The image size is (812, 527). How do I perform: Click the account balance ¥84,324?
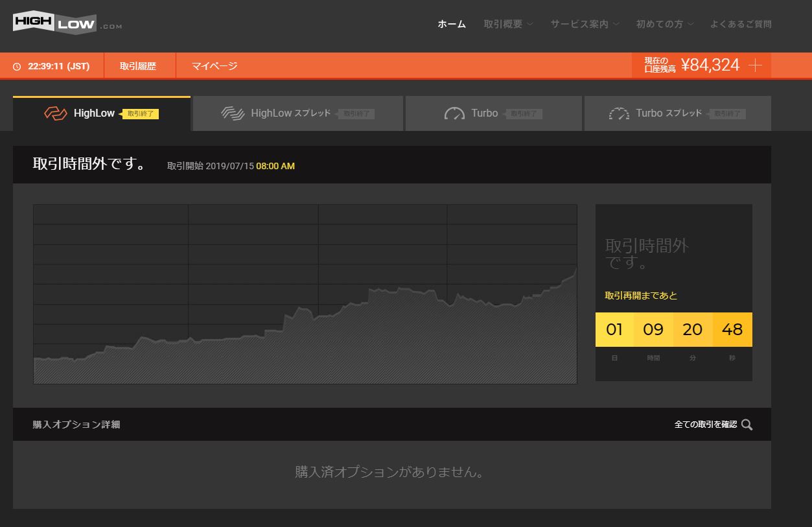(x=710, y=65)
